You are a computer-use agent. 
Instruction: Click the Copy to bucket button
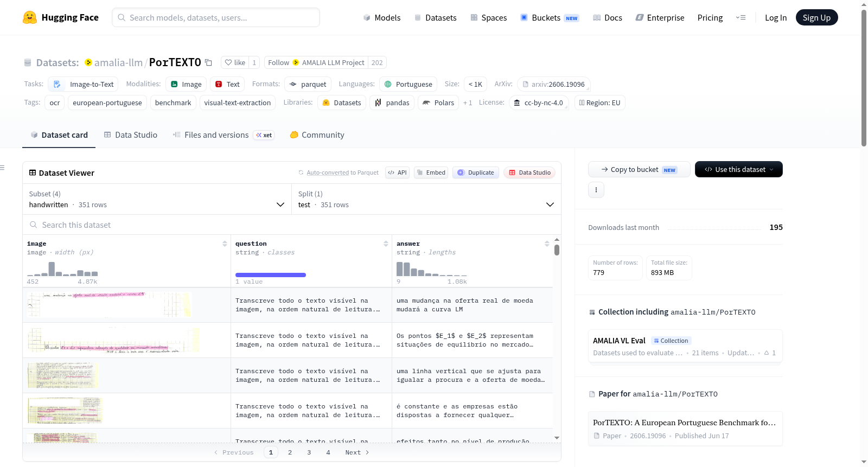pyautogui.click(x=639, y=169)
